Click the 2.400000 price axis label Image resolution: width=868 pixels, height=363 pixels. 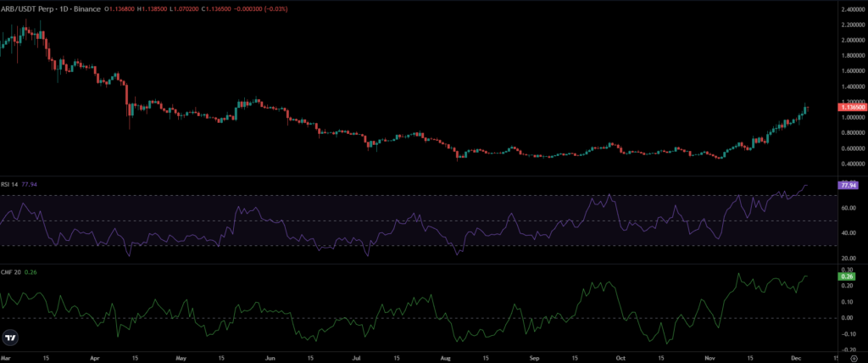click(x=854, y=10)
